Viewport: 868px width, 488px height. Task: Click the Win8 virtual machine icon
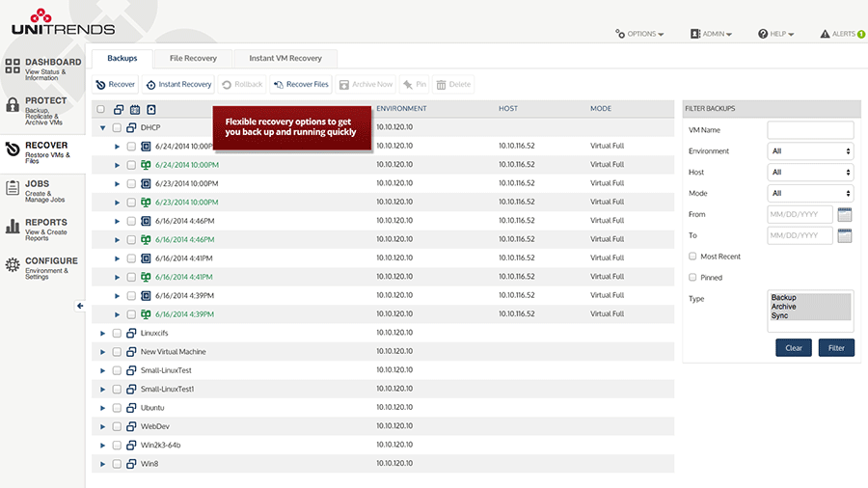point(131,464)
